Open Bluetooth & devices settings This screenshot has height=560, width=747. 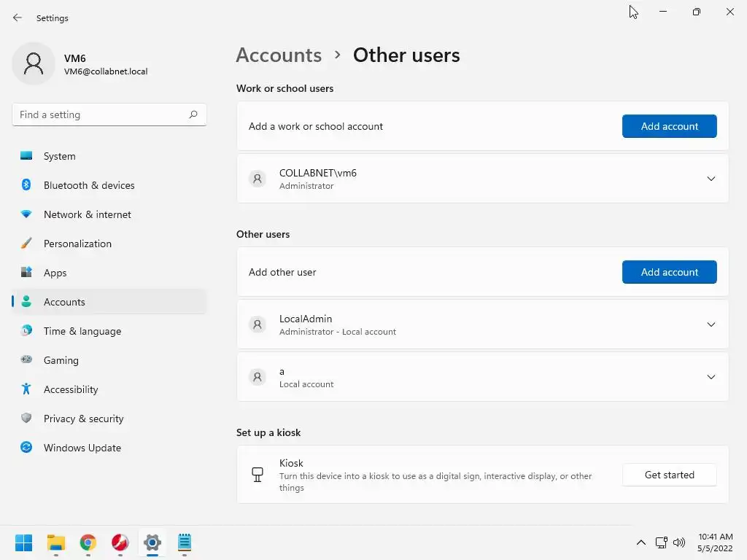pos(89,185)
